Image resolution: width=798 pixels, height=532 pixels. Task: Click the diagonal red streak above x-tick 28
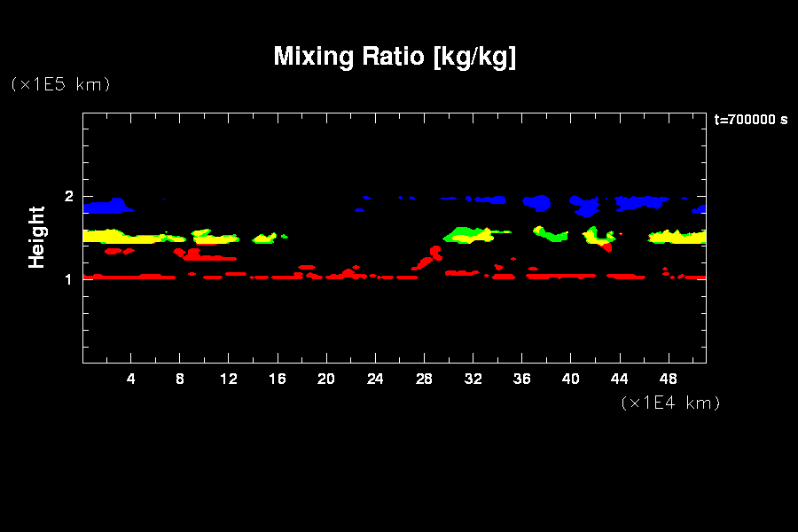click(427, 257)
